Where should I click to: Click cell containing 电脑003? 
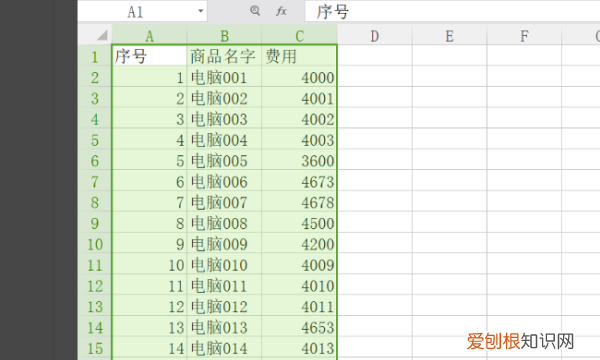(x=224, y=119)
